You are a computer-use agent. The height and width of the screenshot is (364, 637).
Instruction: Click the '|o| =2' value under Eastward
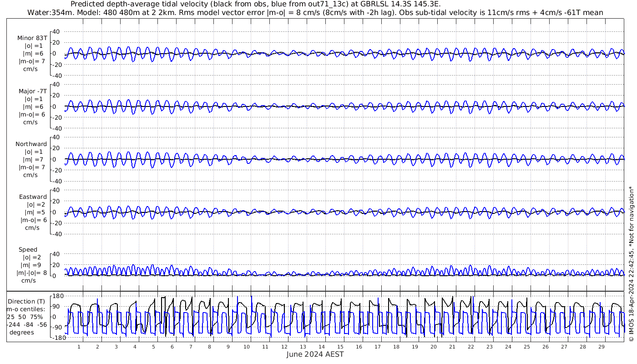click(37, 204)
